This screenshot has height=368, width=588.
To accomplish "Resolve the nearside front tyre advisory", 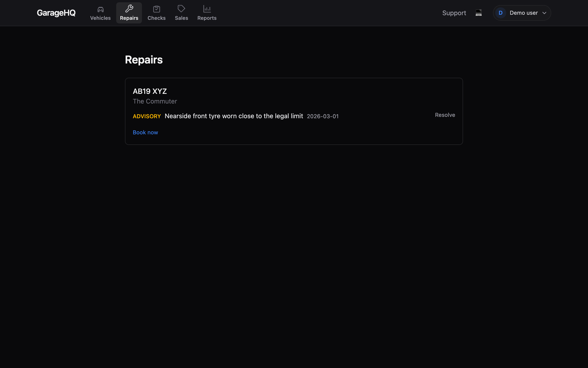I will [445, 115].
